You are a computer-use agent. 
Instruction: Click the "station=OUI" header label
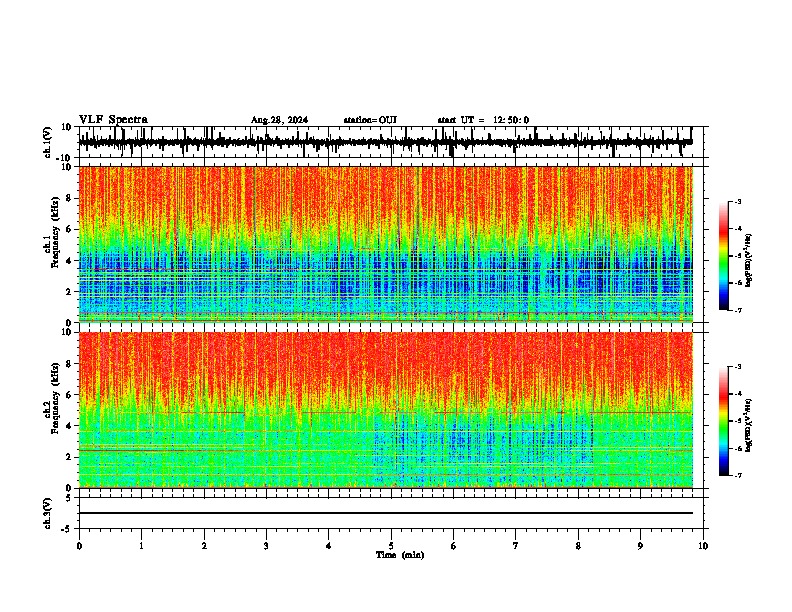click(x=370, y=120)
